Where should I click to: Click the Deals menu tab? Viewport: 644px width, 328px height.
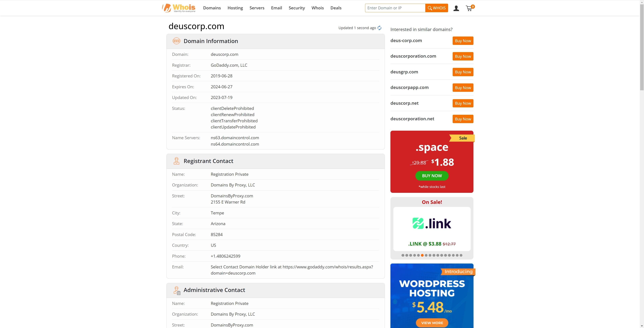[335, 8]
